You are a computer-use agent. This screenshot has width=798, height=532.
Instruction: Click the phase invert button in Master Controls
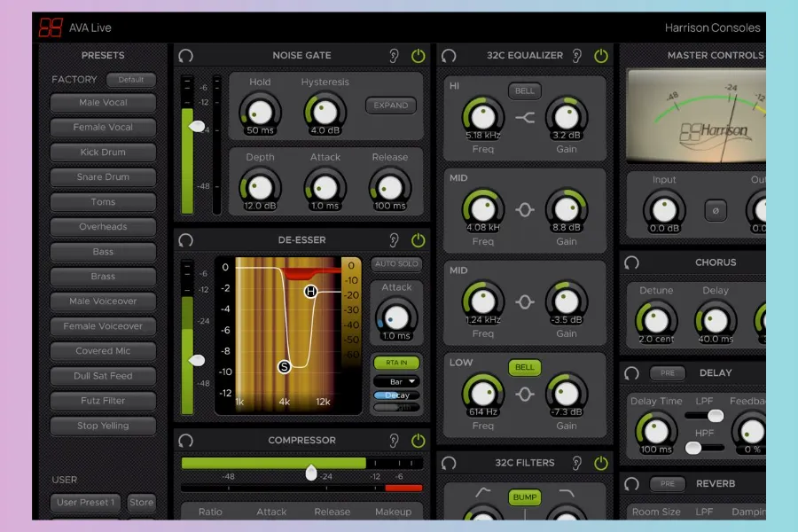pos(716,210)
